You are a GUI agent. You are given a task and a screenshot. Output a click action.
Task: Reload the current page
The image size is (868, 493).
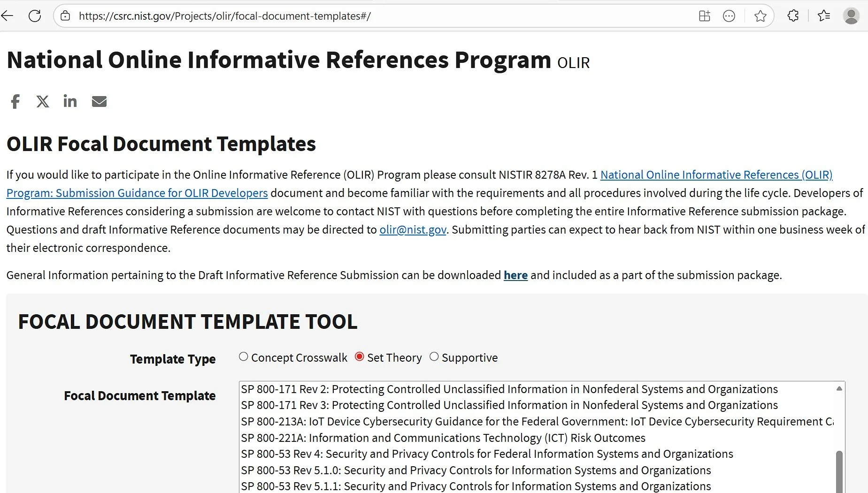(x=35, y=16)
